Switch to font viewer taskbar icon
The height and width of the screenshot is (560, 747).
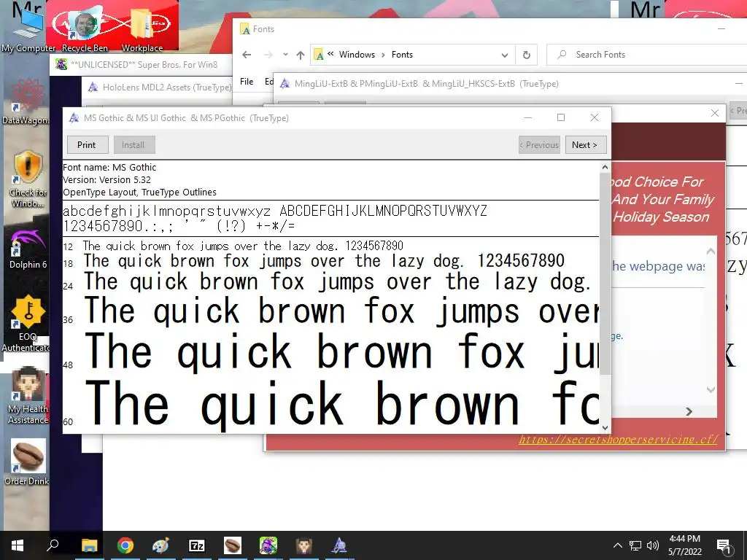point(339,545)
